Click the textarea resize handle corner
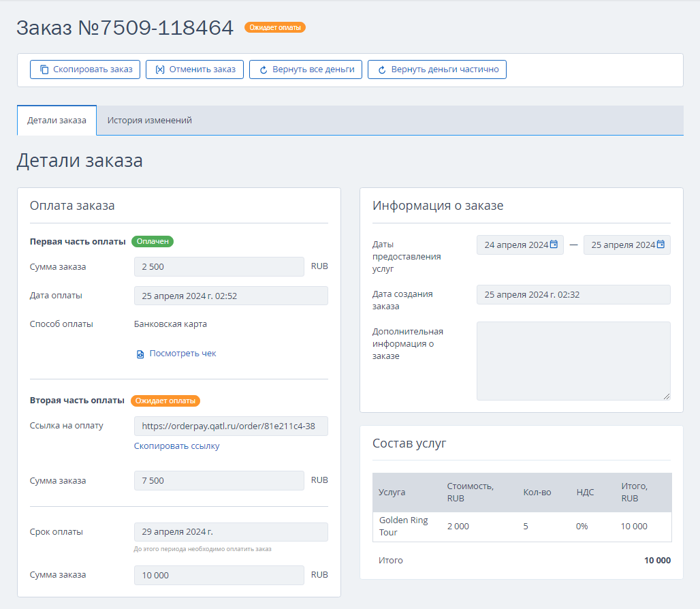Viewport: 700px width, 609px height. 667,396
